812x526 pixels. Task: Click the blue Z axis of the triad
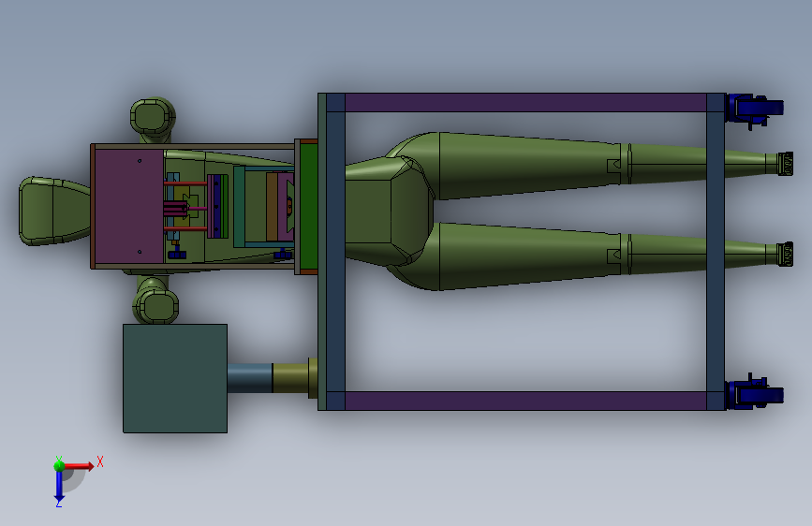coord(59,486)
